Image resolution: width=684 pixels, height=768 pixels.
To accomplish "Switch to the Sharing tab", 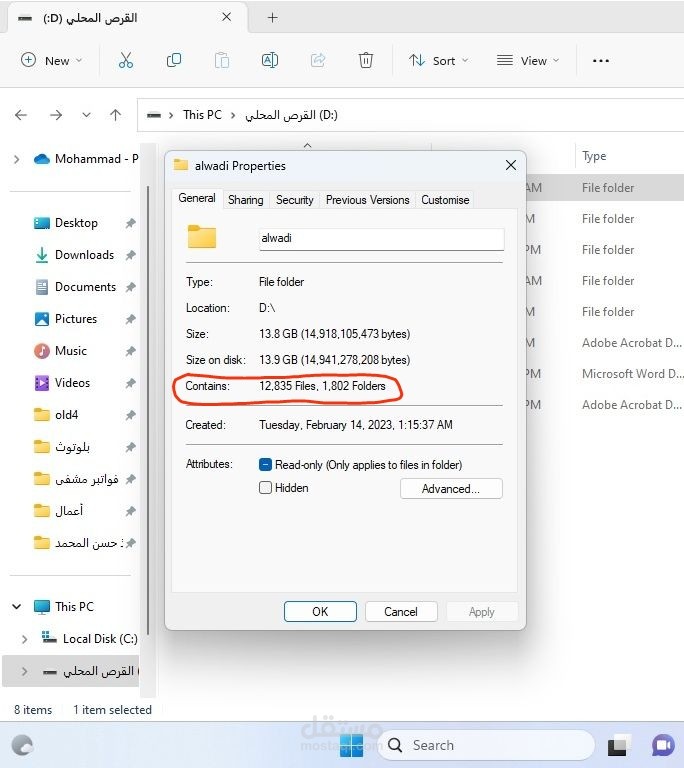I will tap(245, 200).
